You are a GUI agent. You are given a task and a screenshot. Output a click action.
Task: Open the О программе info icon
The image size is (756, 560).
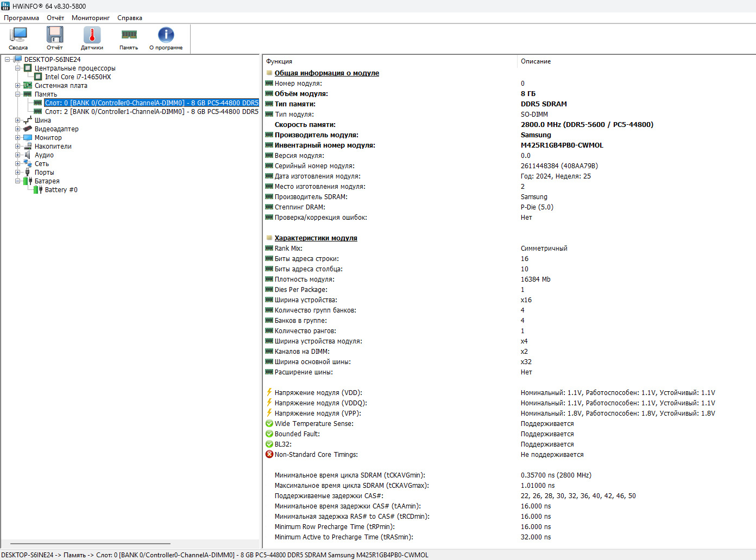coord(166,38)
